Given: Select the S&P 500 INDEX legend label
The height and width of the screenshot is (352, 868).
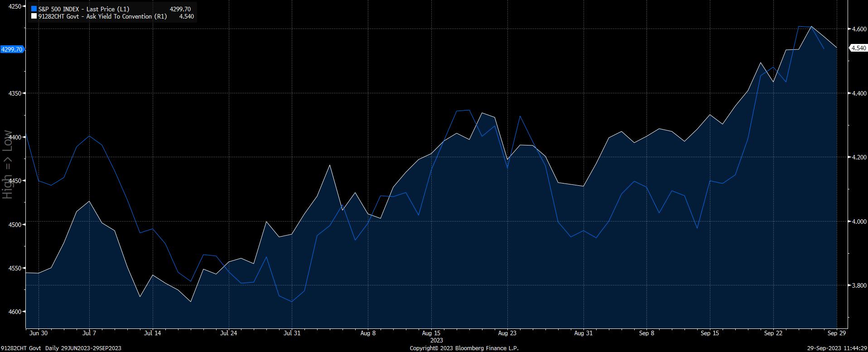Looking at the screenshot, I should (x=76, y=9).
